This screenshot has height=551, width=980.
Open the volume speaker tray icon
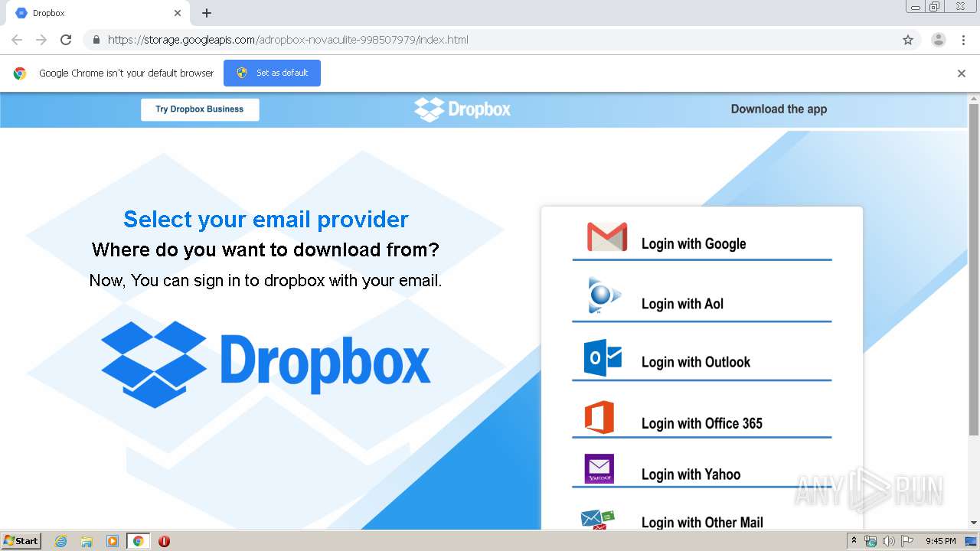pos(888,541)
